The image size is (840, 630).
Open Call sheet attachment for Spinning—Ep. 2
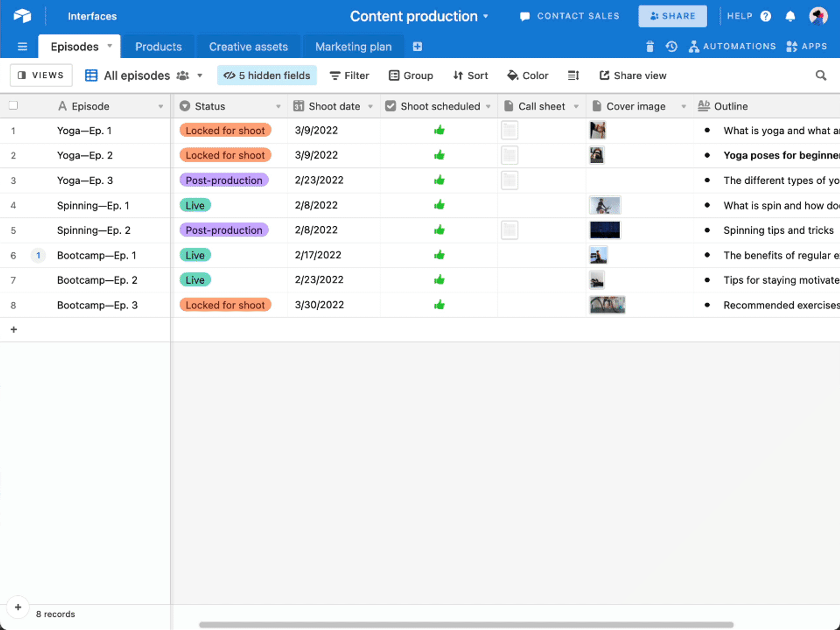(509, 230)
